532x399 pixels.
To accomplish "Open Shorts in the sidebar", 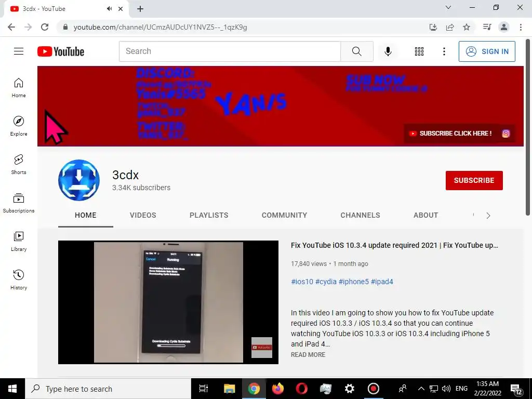I will [x=19, y=165].
